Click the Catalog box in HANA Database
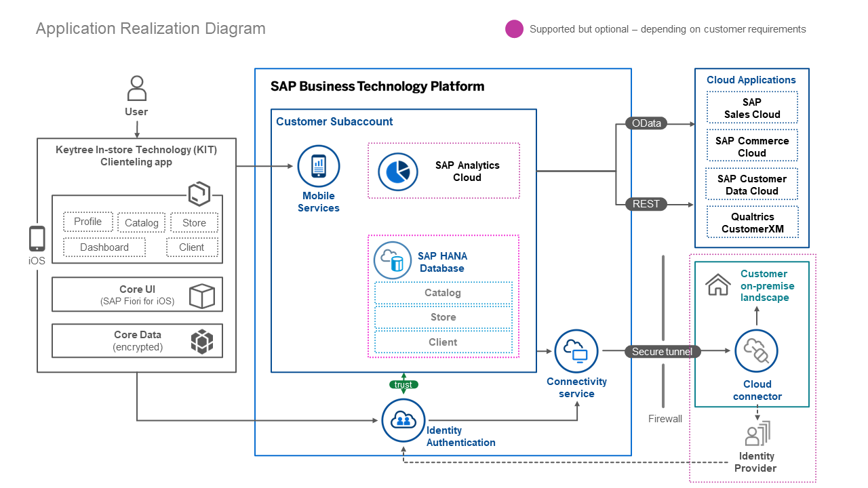Viewport: 868px width, 488px height. 443,293
